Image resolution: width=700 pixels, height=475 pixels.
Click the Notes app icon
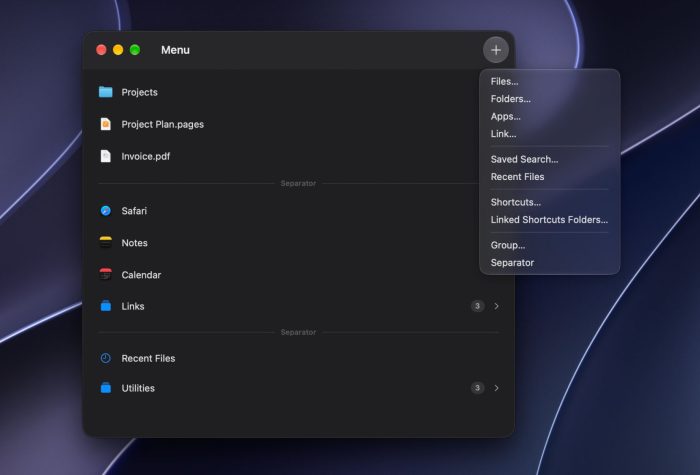click(105, 242)
